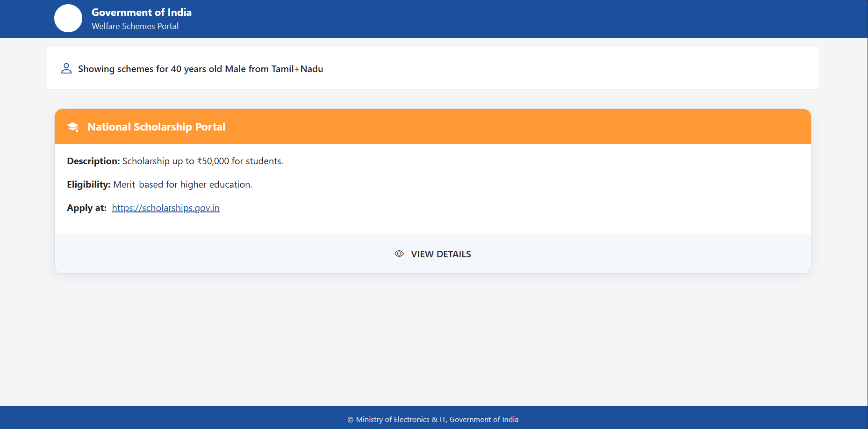Click the Welfare Schemes Portal subtitle
This screenshot has width=868, height=429.
click(135, 26)
